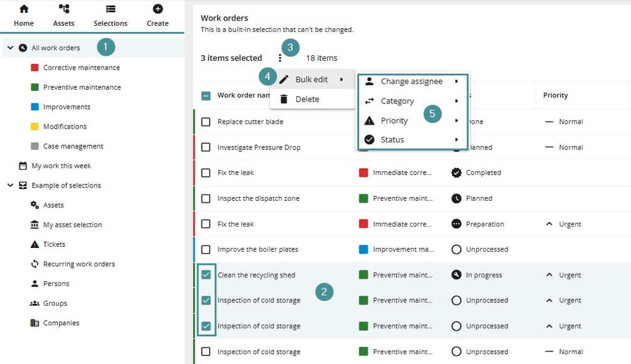The width and height of the screenshot is (631, 364).
Task: Check the Investigate Pressure Drop checkbox
Action: click(206, 147)
